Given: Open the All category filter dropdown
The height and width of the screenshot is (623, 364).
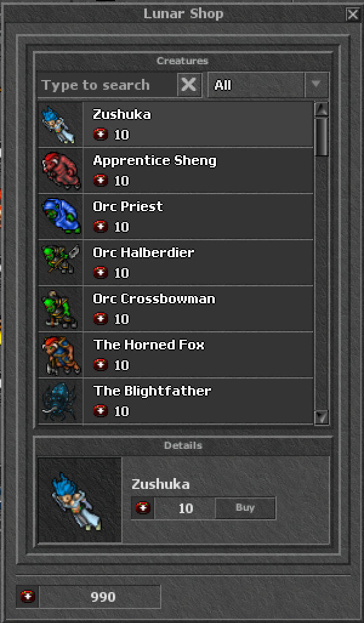Looking at the screenshot, I should point(268,85).
